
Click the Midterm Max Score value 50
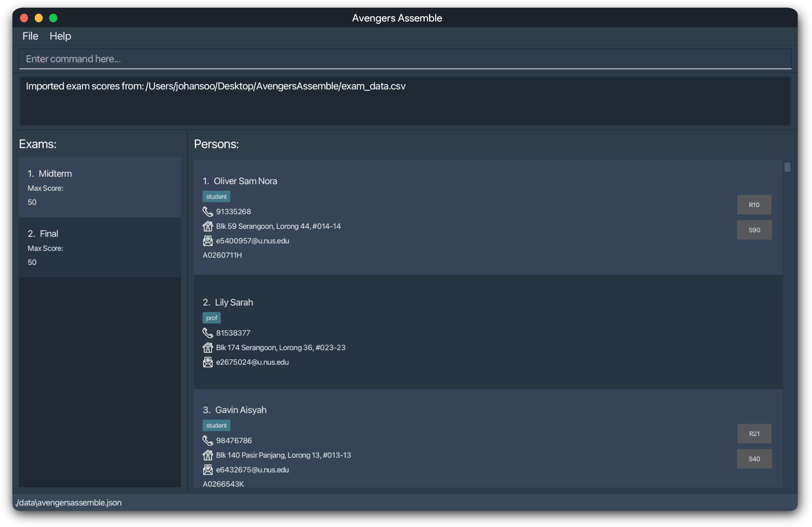(x=32, y=202)
